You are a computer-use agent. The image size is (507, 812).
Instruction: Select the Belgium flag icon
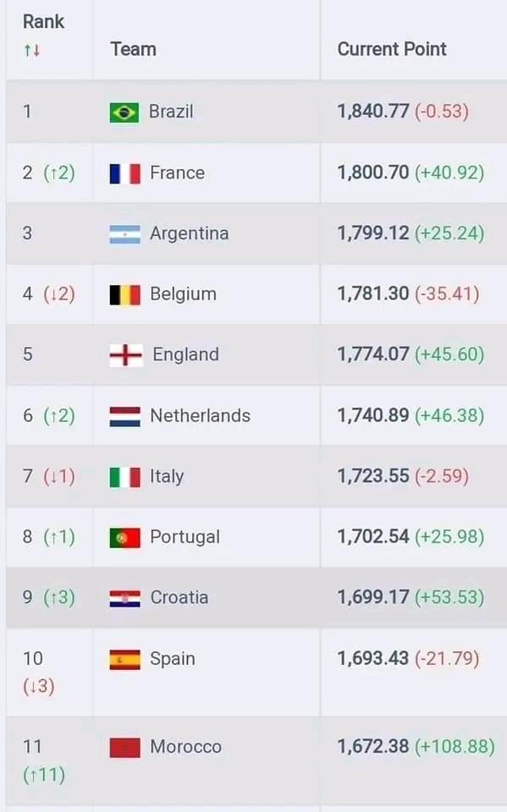pos(124,294)
